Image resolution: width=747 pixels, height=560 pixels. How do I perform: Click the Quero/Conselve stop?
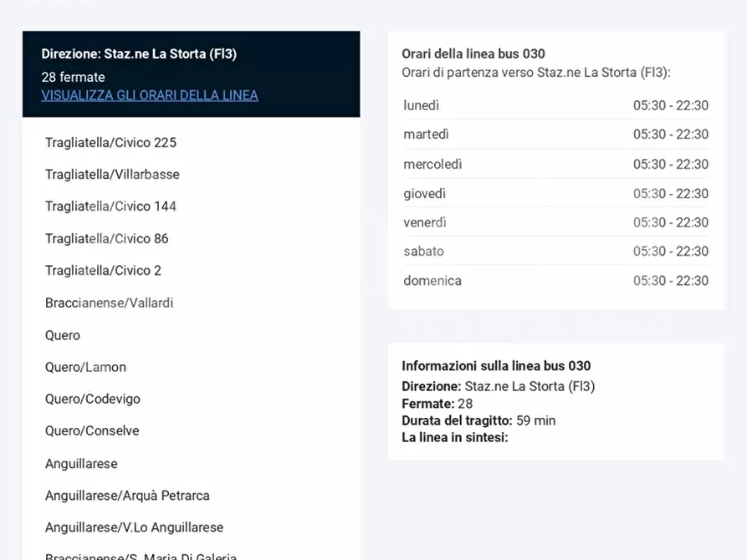coord(92,431)
